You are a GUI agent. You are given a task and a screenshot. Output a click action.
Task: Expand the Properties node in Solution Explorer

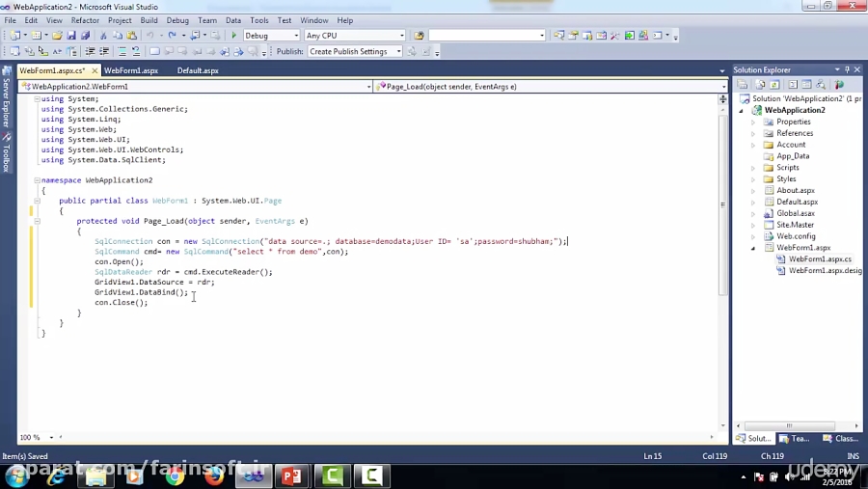[x=753, y=122]
